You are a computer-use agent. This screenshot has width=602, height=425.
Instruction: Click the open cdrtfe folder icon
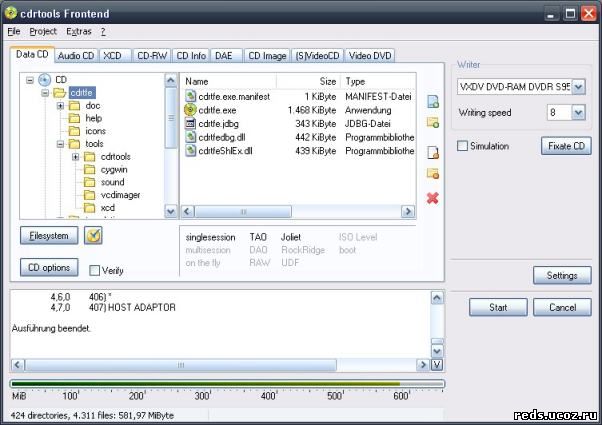point(60,93)
